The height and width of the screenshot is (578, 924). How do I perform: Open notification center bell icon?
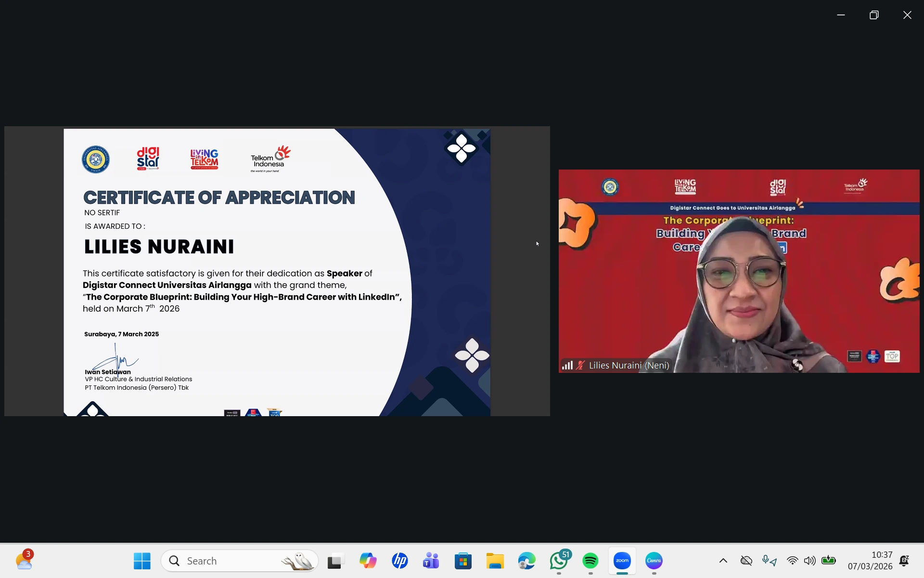pyautogui.click(x=904, y=561)
